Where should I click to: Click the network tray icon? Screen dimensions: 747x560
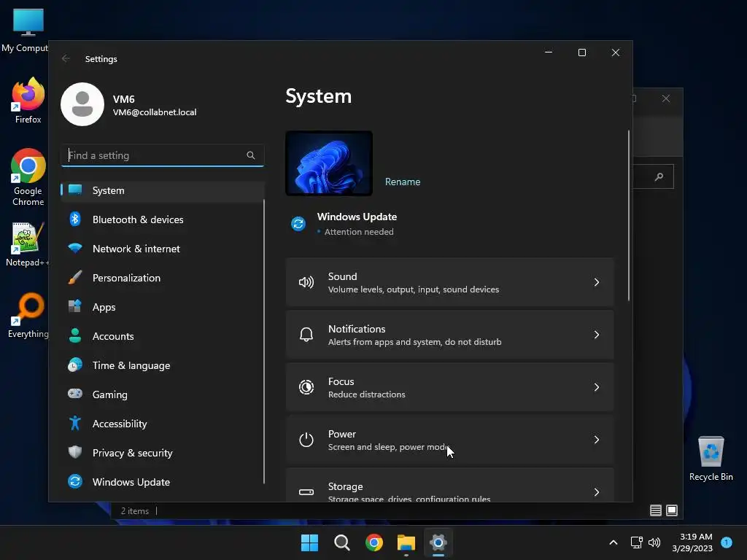pyautogui.click(x=636, y=542)
